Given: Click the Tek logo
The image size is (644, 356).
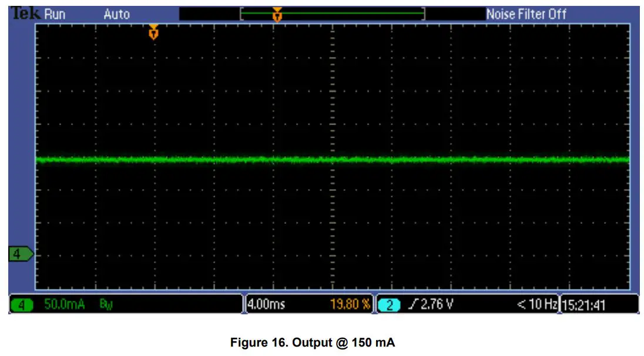Looking at the screenshot, I should coord(25,14).
